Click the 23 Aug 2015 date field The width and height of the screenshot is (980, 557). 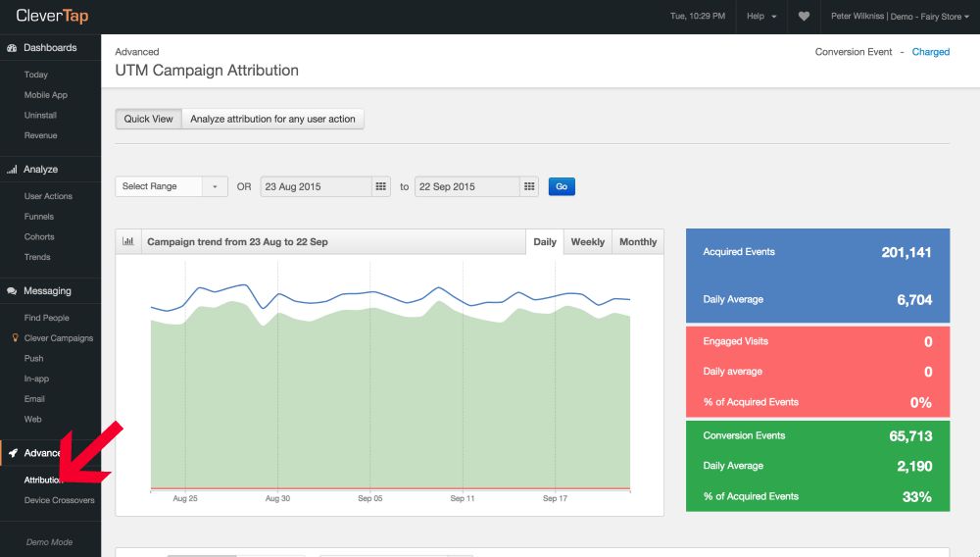pyautogui.click(x=316, y=186)
